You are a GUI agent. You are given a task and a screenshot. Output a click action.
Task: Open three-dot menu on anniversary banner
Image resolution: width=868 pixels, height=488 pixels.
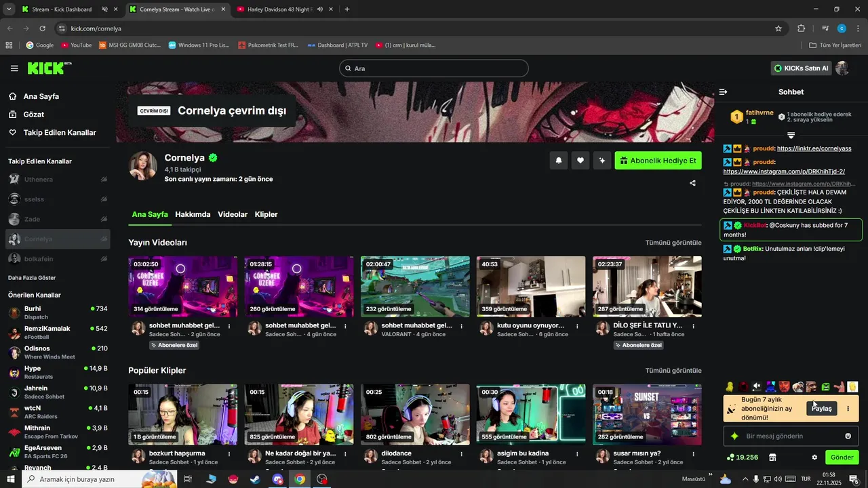(848, 409)
